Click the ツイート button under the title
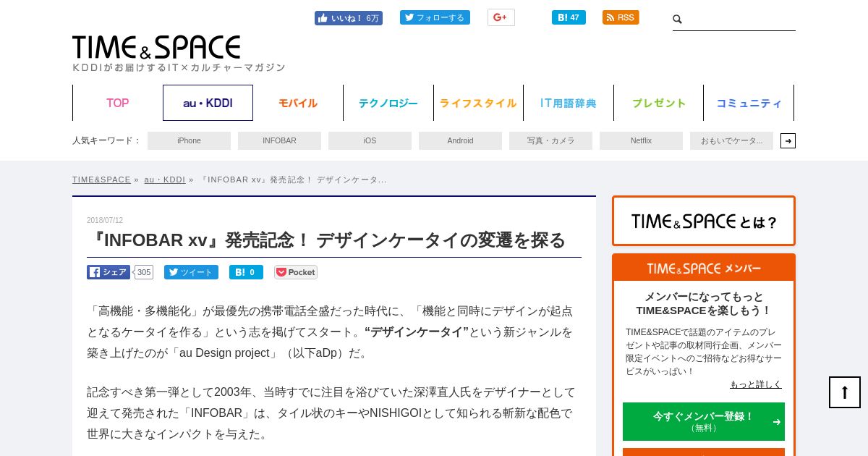868x456 pixels. coord(191,272)
